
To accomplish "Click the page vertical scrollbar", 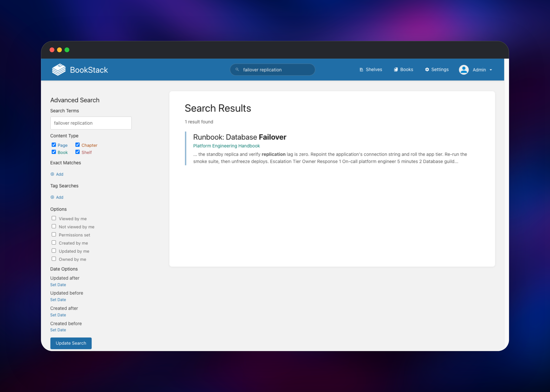I will click(506, 205).
